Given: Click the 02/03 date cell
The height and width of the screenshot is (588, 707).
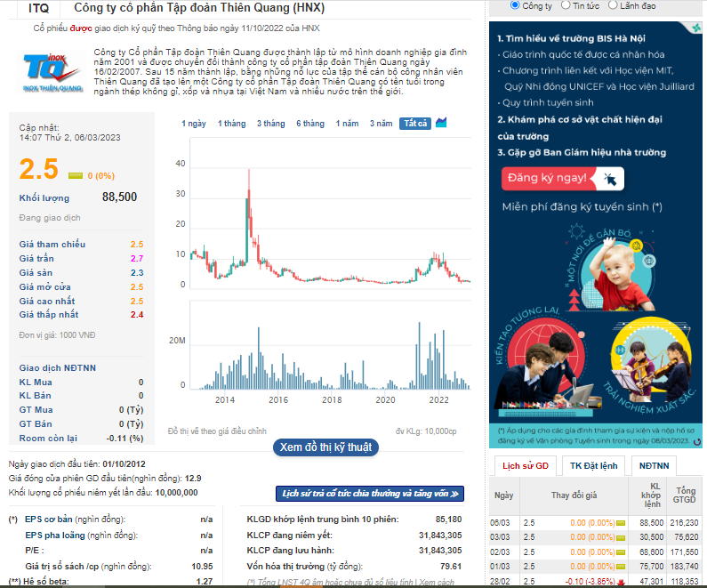Looking at the screenshot, I should tap(500, 552).
